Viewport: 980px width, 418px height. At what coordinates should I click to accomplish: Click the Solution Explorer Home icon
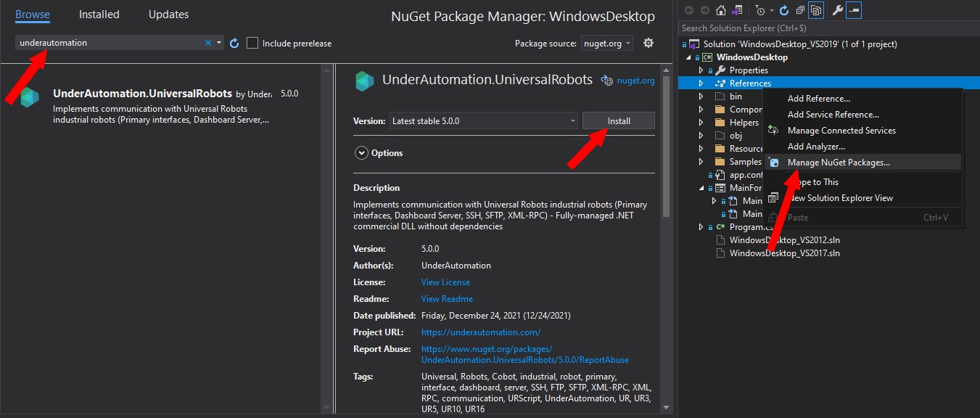coord(720,11)
